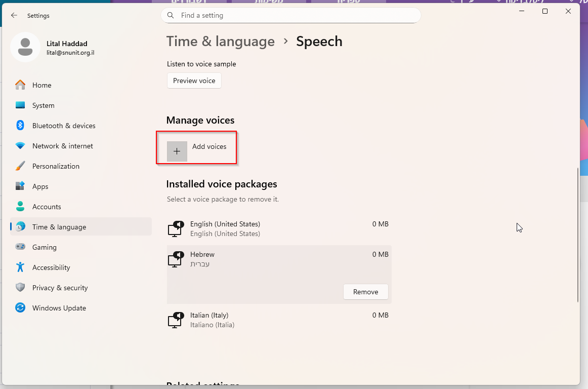
Task: Click the Preview voice button
Action: pos(194,81)
